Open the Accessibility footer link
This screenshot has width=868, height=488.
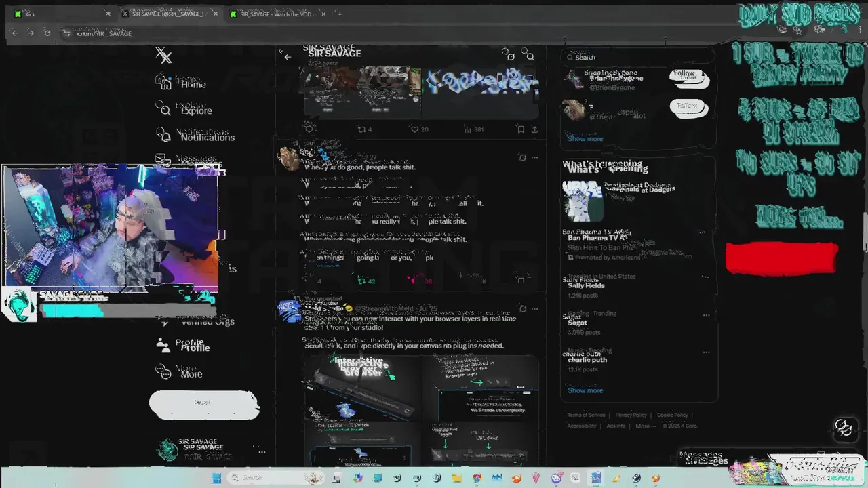(582, 426)
